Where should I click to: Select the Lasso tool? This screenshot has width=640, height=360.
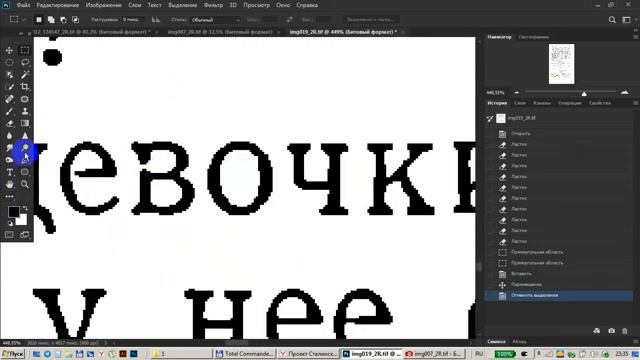tap(25, 62)
